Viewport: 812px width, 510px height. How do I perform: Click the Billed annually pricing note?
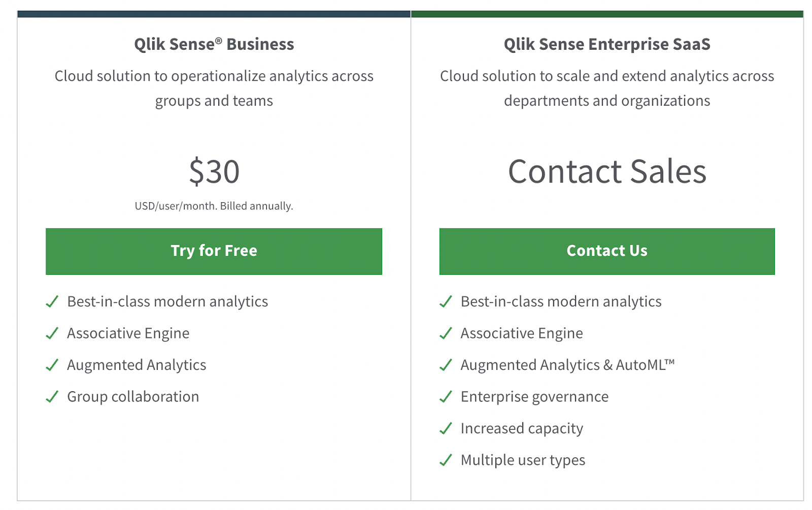tap(214, 206)
